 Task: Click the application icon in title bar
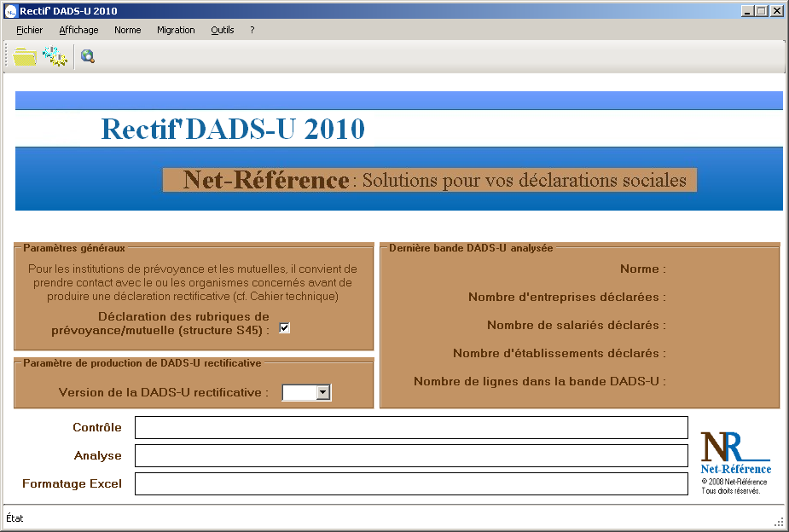click(x=10, y=11)
